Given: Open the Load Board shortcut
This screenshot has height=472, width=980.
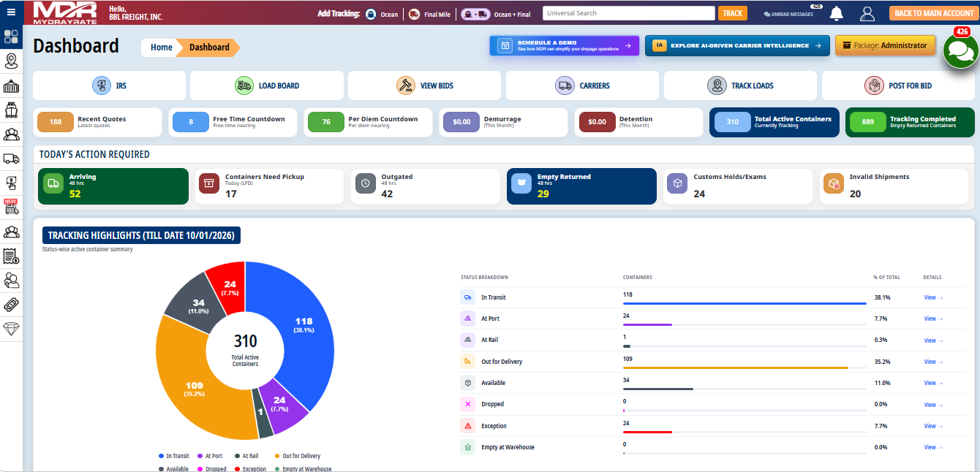Looking at the screenshot, I should [267, 85].
